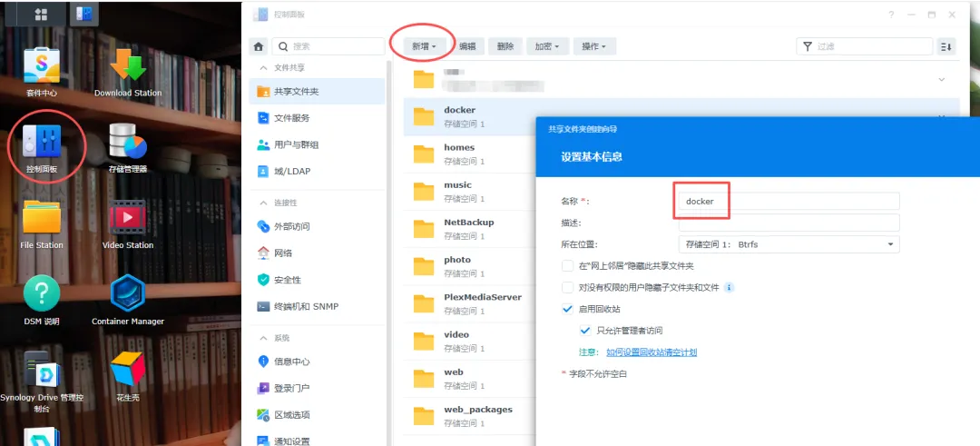Expand the blurred first folder row chevron
Viewport: 980px width, 446px height.
tap(941, 79)
